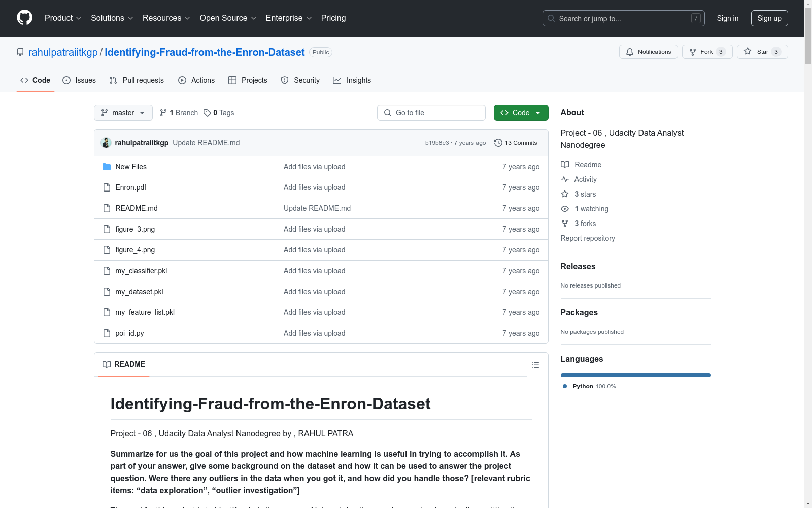Screen dimensions: 812x508
Task: Click the bell icon in Notifications
Action: pos(630,52)
